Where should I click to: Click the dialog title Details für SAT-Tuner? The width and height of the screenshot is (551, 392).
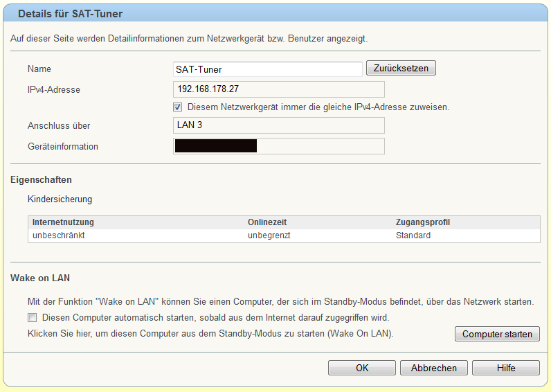tap(70, 14)
